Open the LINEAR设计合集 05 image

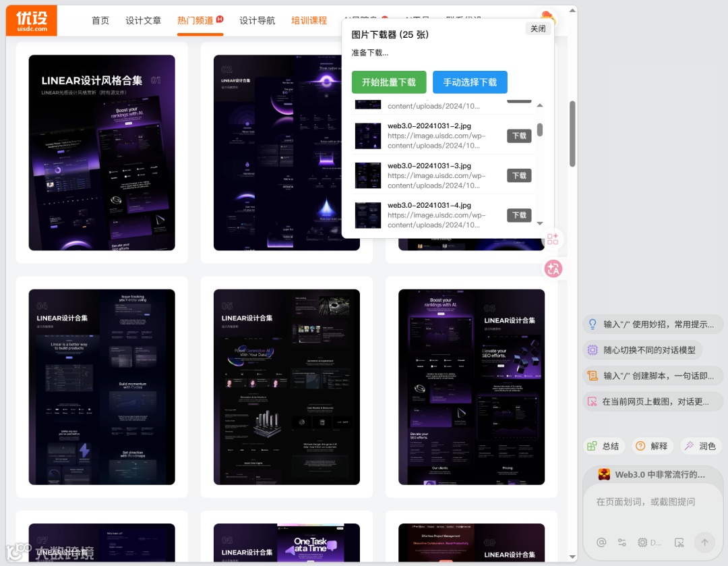click(x=286, y=387)
